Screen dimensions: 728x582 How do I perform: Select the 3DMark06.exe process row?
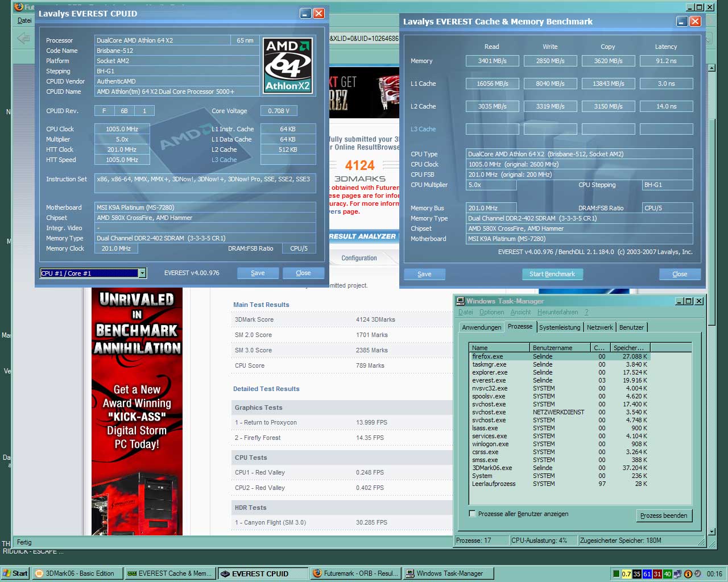560,468
